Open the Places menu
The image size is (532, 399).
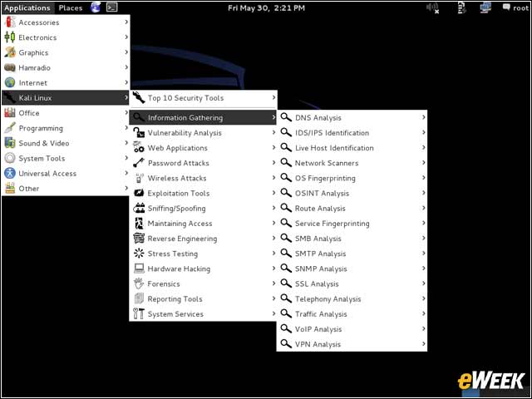pyautogui.click(x=71, y=7)
